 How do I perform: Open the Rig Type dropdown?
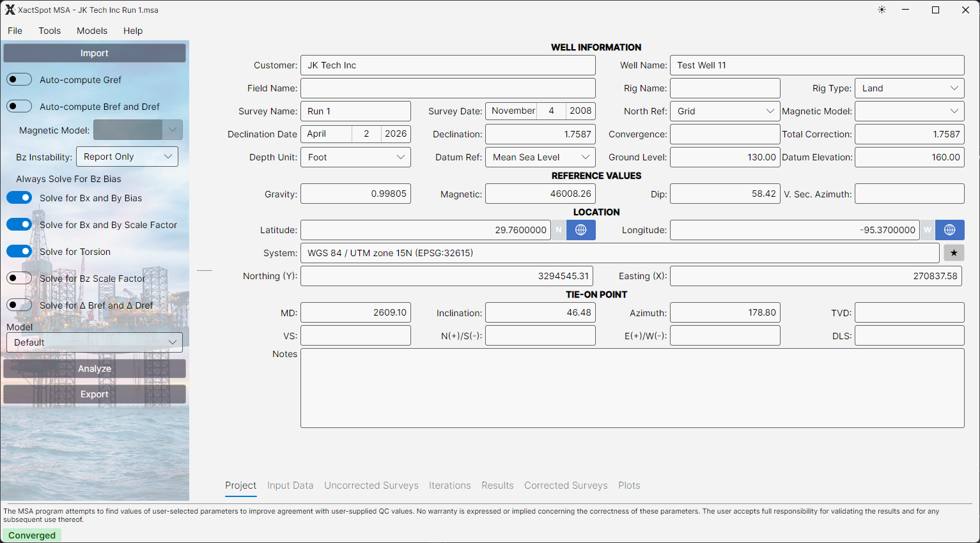pyautogui.click(x=909, y=88)
